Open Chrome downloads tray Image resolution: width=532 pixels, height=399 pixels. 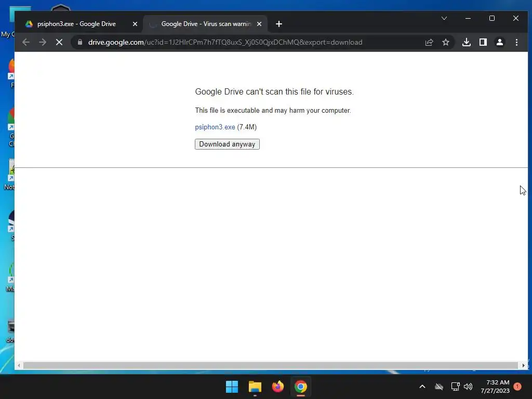pyautogui.click(x=467, y=42)
